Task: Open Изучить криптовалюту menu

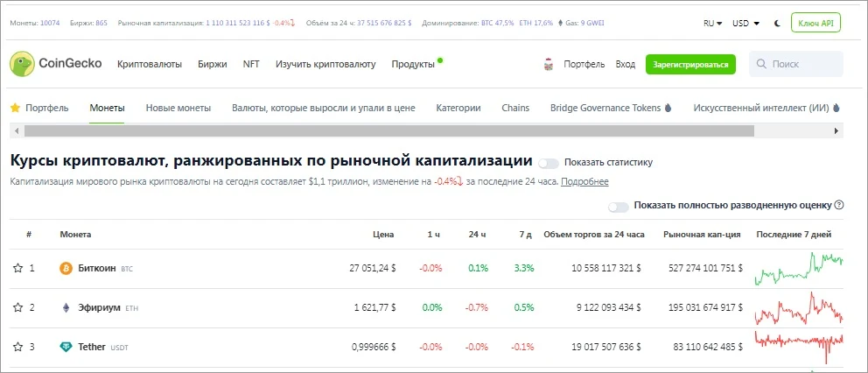Action: (325, 64)
